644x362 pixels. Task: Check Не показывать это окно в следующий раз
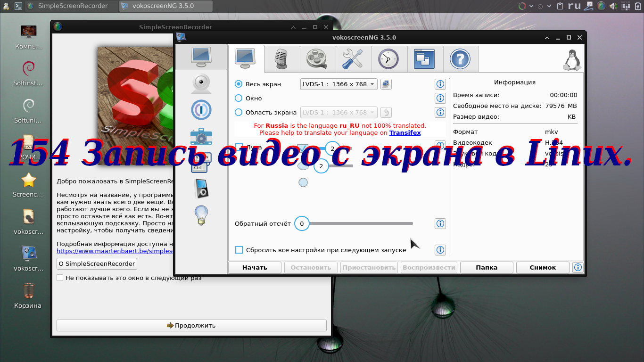60,278
